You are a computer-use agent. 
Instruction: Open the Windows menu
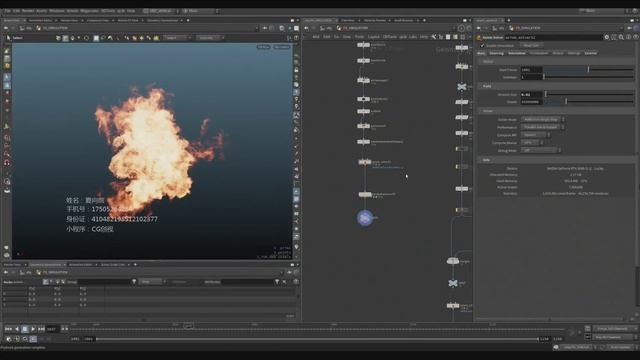tap(57, 11)
